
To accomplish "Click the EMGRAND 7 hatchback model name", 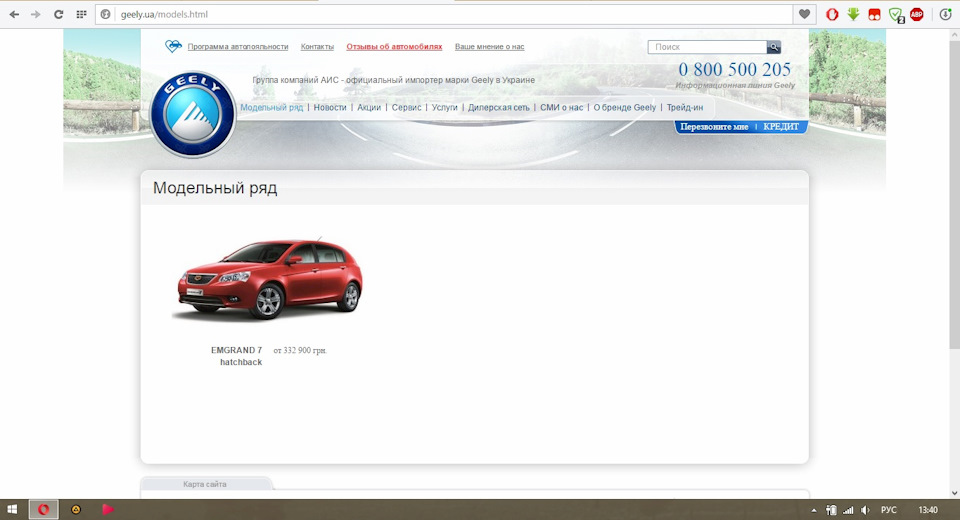I will (237, 356).
